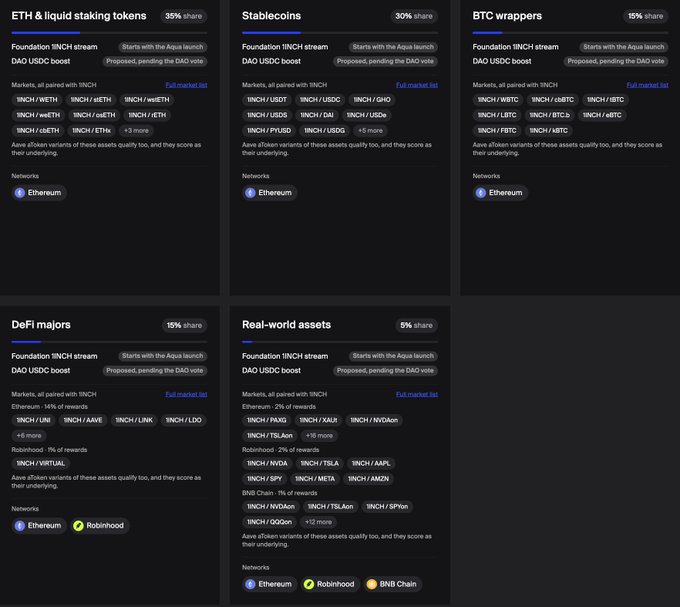Open Full market list in BTC wrappers card
680x607 pixels.
pyautogui.click(x=647, y=85)
